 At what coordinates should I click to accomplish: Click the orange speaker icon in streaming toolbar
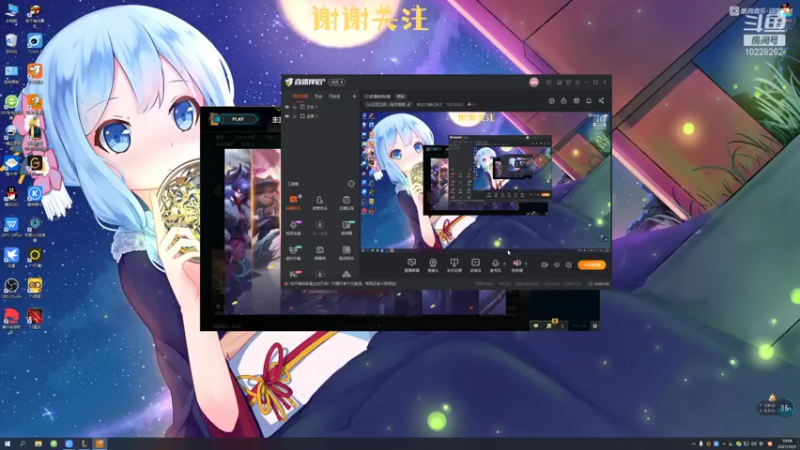pyautogui.click(x=516, y=264)
